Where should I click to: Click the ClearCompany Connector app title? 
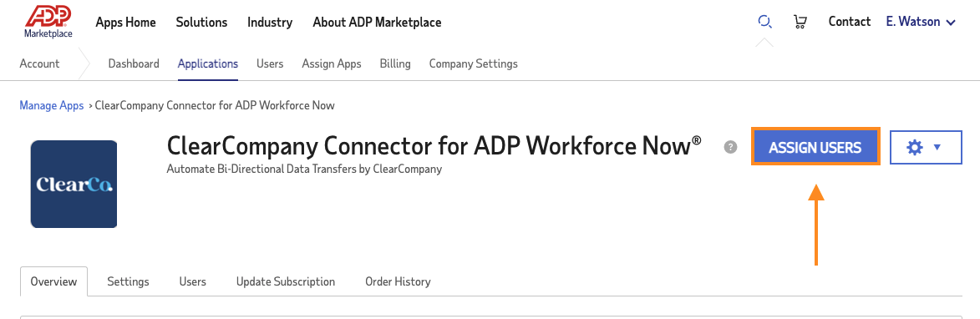pyautogui.click(x=434, y=147)
